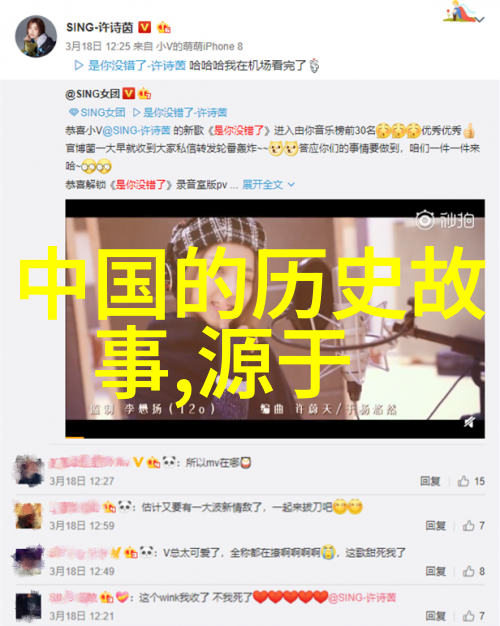Open the SING-许诗茵 username link
The image size is (500, 626).
99,28
